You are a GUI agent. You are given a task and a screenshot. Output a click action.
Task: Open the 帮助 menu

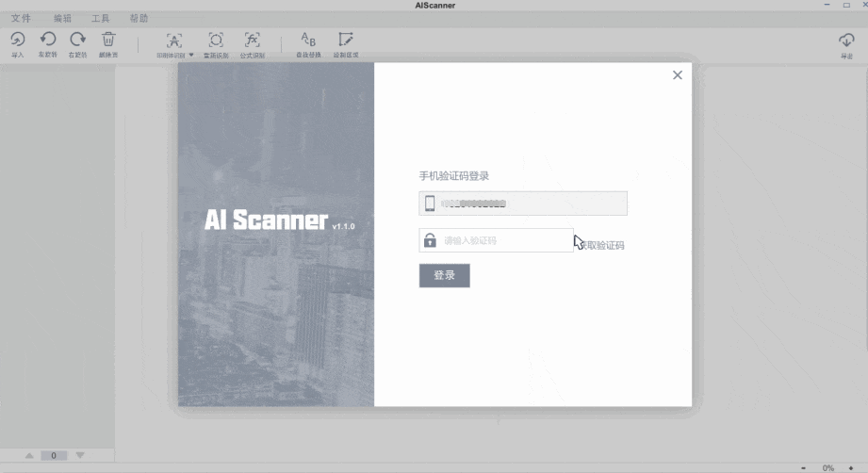click(x=139, y=18)
